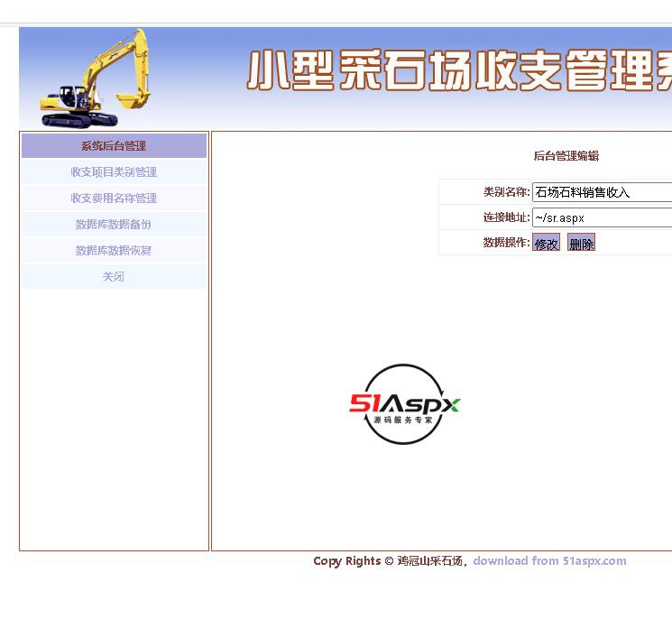This screenshot has height=619, width=672.
Task: Select 数据库数据备份 in sidebar
Action: pyautogui.click(x=114, y=224)
